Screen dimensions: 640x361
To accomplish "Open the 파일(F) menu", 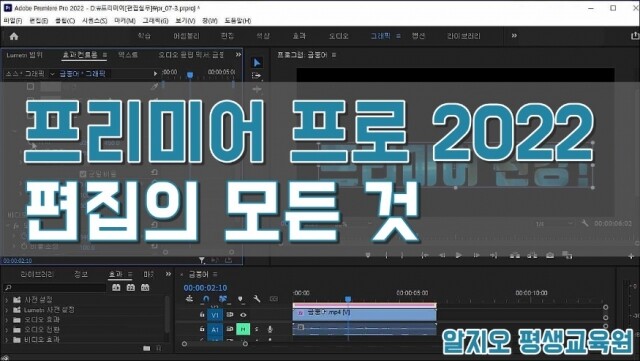I will [x=13, y=20].
